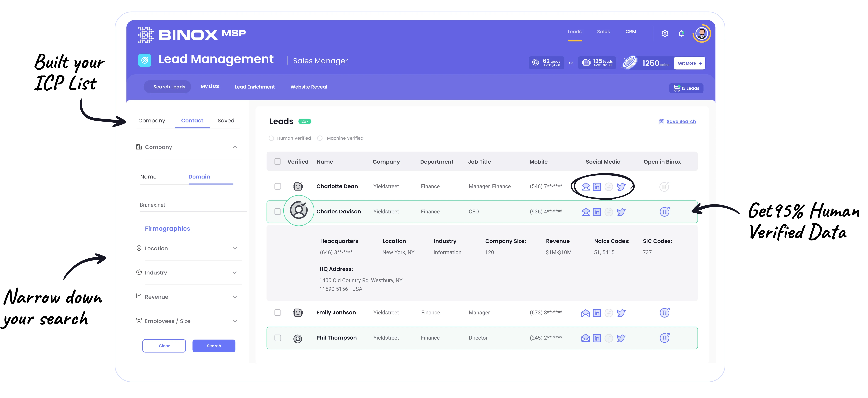Click the Lead Enrichment navigation icon

[x=254, y=87]
